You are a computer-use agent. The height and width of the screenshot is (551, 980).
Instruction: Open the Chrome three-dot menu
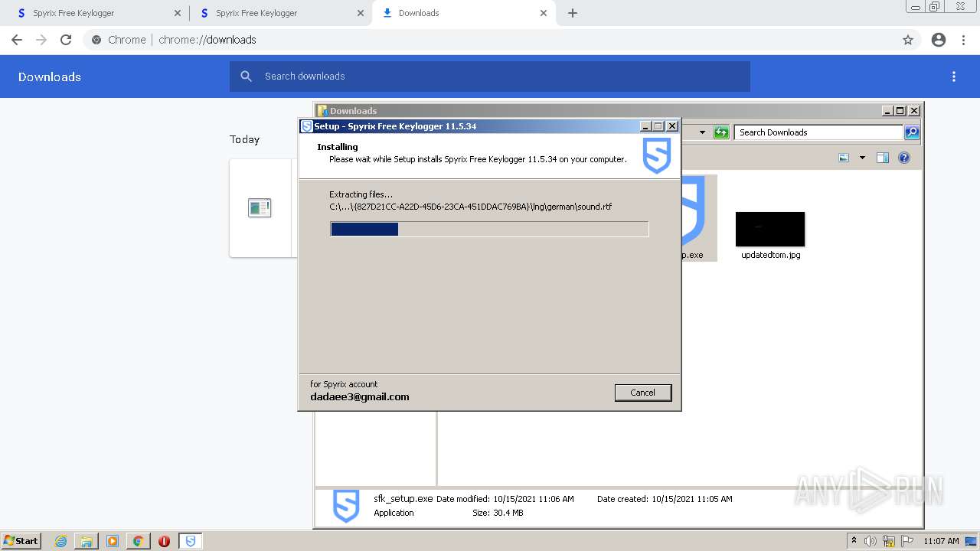click(964, 40)
